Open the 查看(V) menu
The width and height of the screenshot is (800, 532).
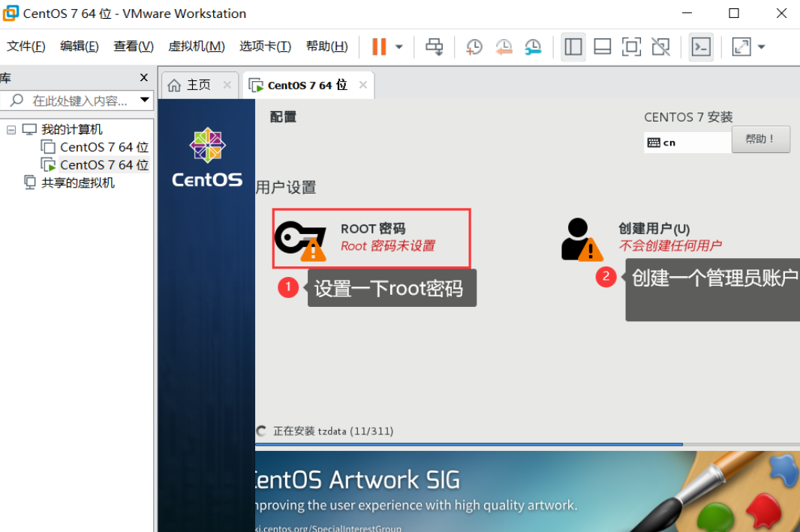[x=133, y=47]
